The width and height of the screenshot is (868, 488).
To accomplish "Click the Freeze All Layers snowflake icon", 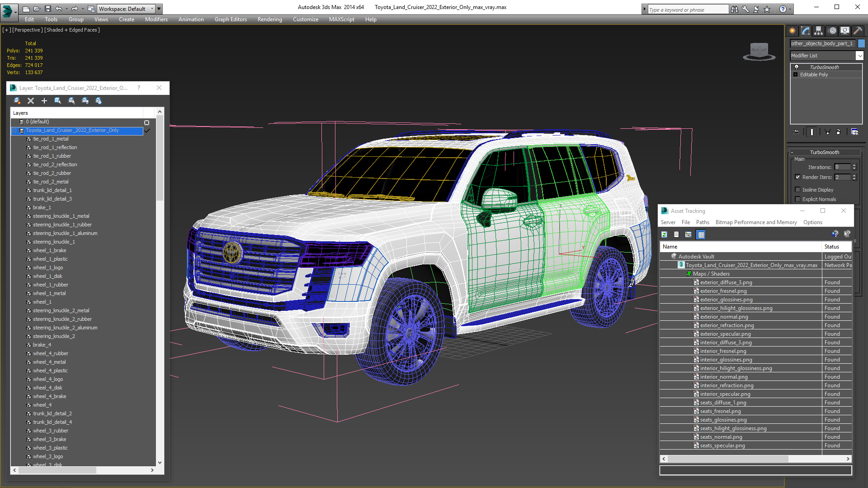I will pos(99,101).
